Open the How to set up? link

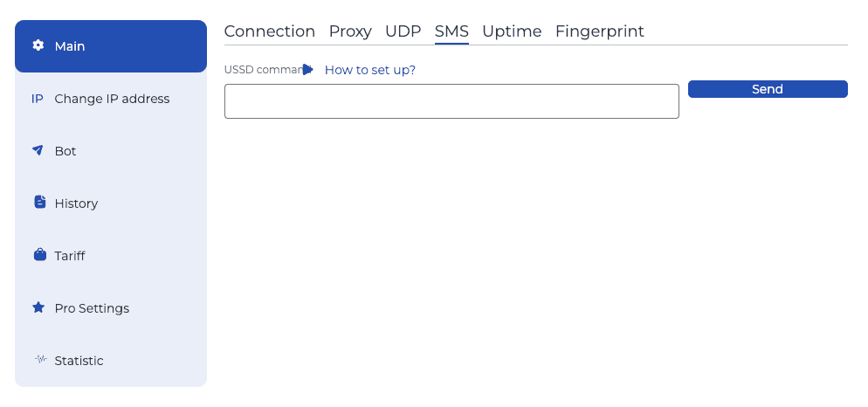pyautogui.click(x=369, y=70)
